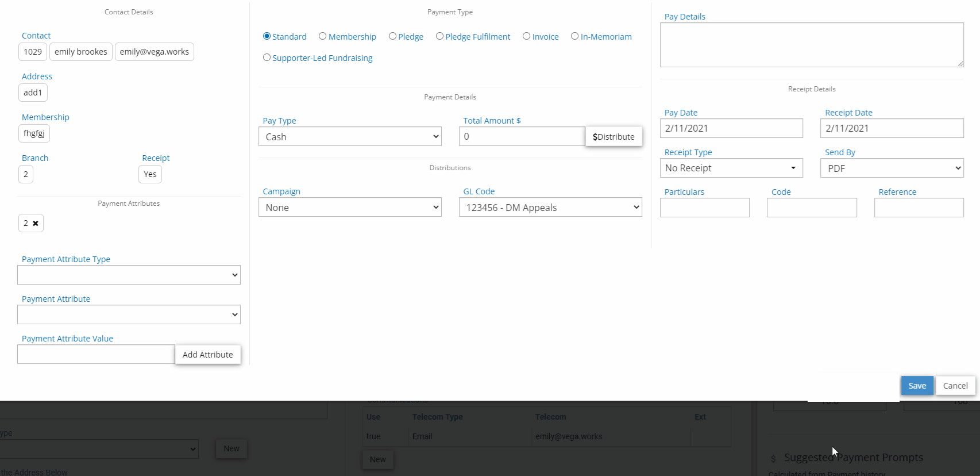The width and height of the screenshot is (980, 476).
Task: Click the Suggested Payment Prompts heading
Action: pos(854,458)
